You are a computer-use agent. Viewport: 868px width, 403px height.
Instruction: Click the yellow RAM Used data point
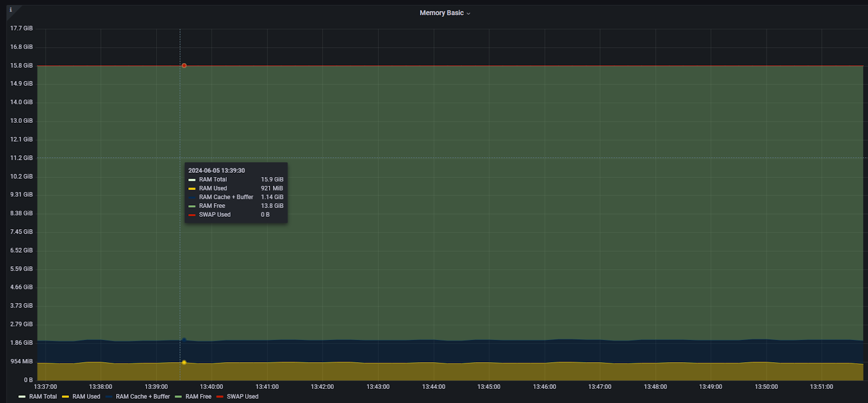click(184, 362)
